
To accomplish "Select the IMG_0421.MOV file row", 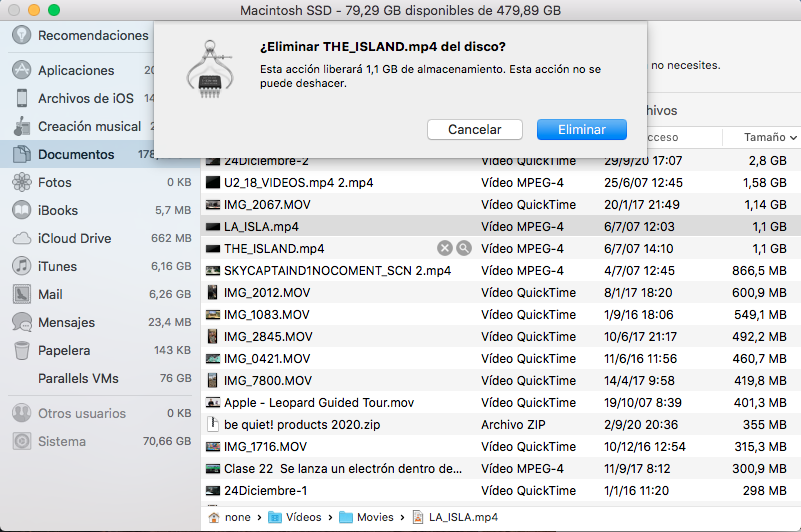I will [501, 358].
